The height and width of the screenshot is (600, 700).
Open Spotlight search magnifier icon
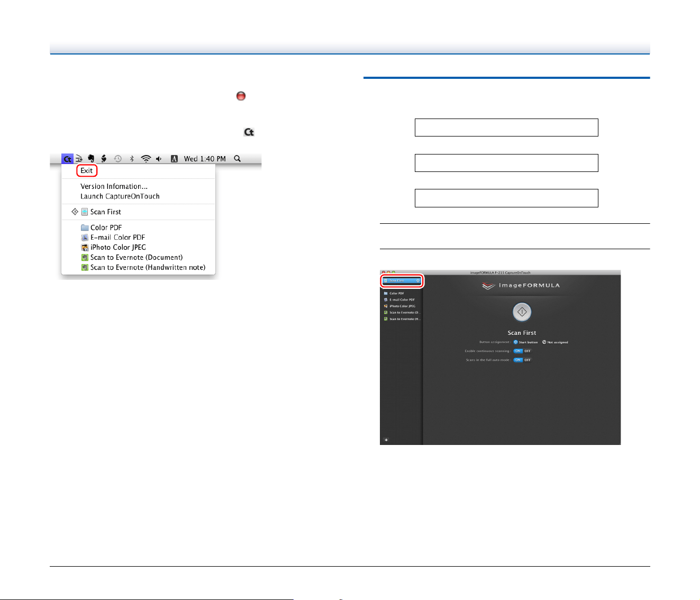pyautogui.click(x=238, y=159)
